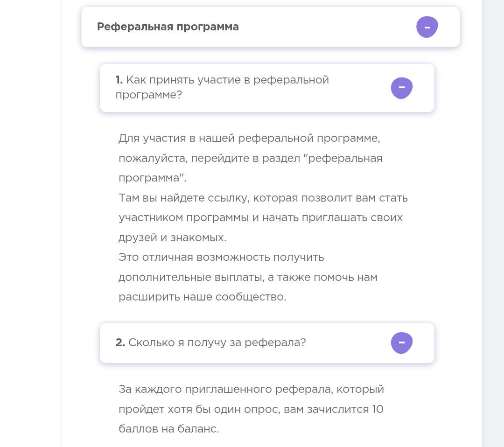The width and height of the screenshot is (504, 447).
Task: Collapse the Реферальная программа section minus icon
Action: coord(427,27)
